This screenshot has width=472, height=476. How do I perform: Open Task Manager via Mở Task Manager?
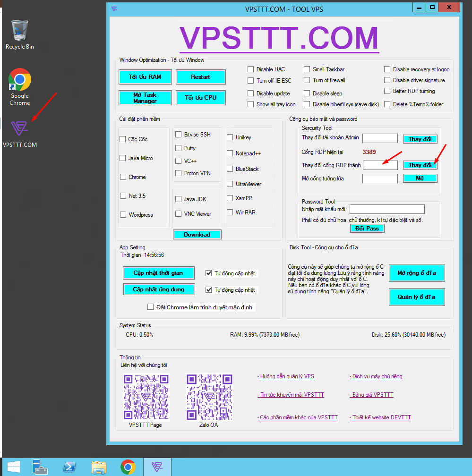[145, 98]
